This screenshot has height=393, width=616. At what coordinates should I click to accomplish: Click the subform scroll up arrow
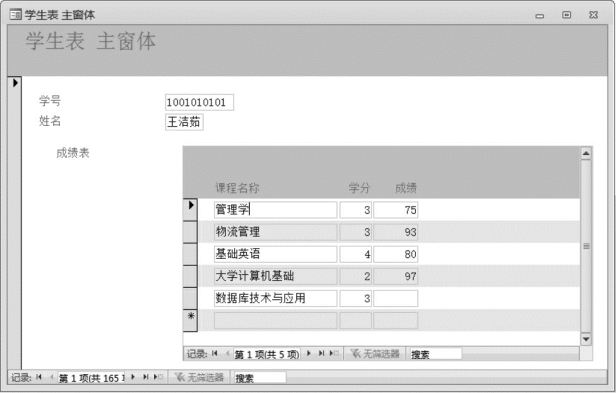[x=586, y=153]
